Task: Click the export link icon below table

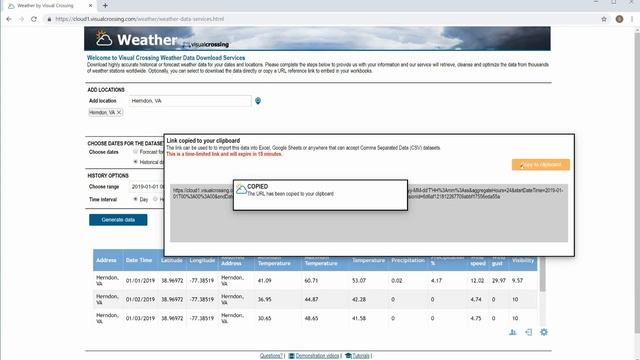Action: pos(529,332)
